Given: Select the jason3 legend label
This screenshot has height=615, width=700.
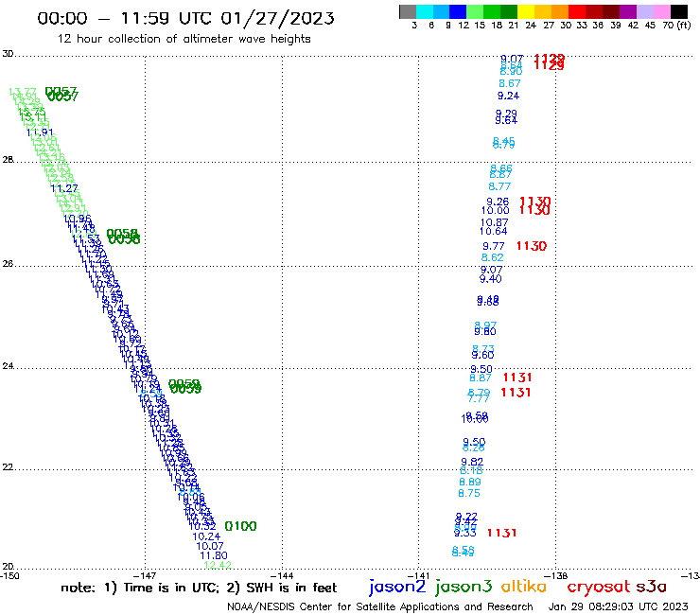Looking at the screenshot, I should coord(464,587).
